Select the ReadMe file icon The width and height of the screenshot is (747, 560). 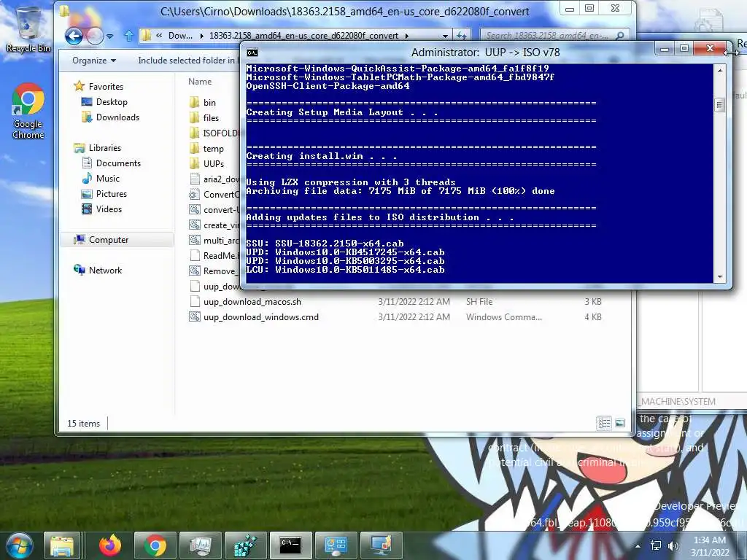pyautogui.click(x=194, y=255)
